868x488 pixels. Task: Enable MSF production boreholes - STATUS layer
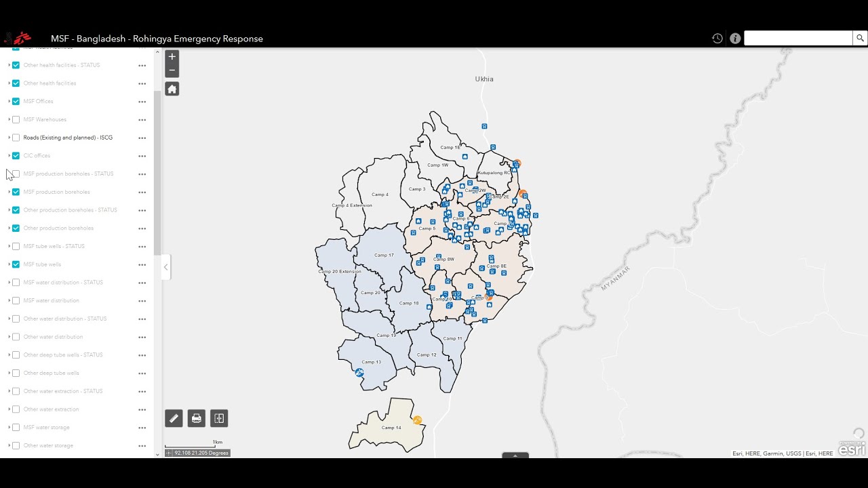(16, 174)
